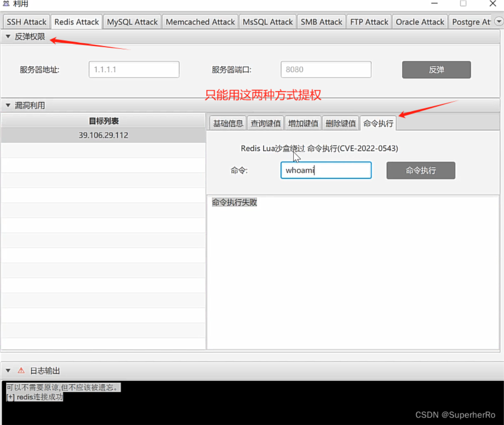Close the 利用 window

(x=493, y=3)
